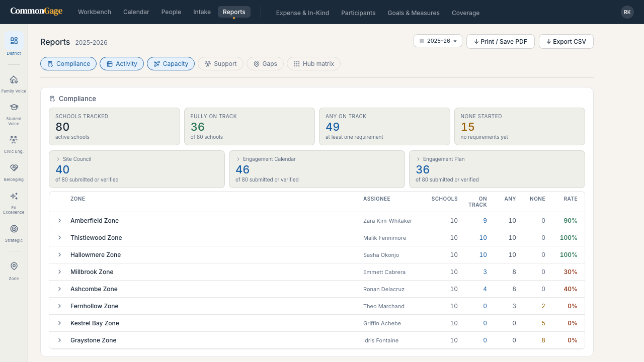Click the ON TRACK column header
644x362 pixels.
pos(477,202)
